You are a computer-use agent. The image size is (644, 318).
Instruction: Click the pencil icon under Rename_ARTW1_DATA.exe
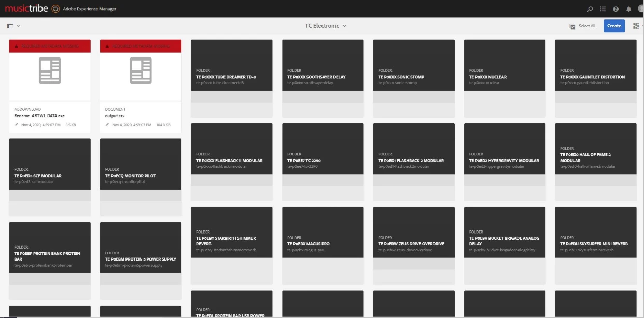coord(17,125)
